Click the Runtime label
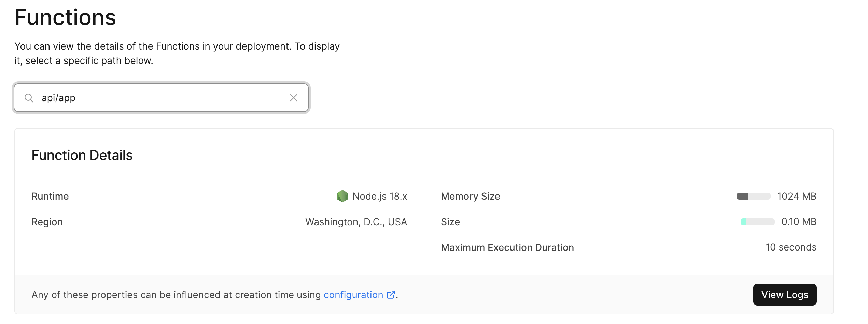Image resolution: width=868 pixels, height=324 pixels. pos(50,196)
